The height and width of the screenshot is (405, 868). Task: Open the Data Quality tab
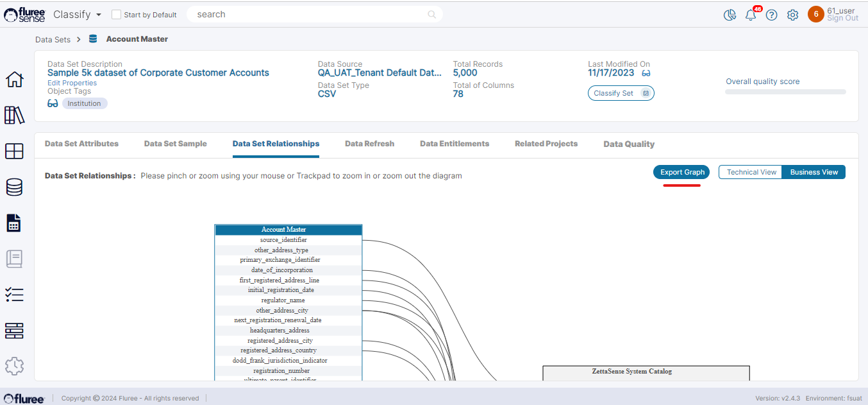[x=629, y=144]
